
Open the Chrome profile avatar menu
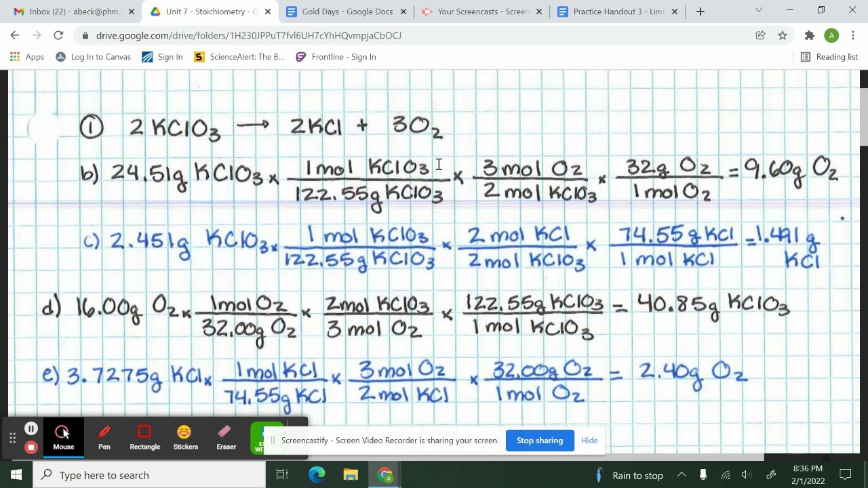(x=831, y=35)
